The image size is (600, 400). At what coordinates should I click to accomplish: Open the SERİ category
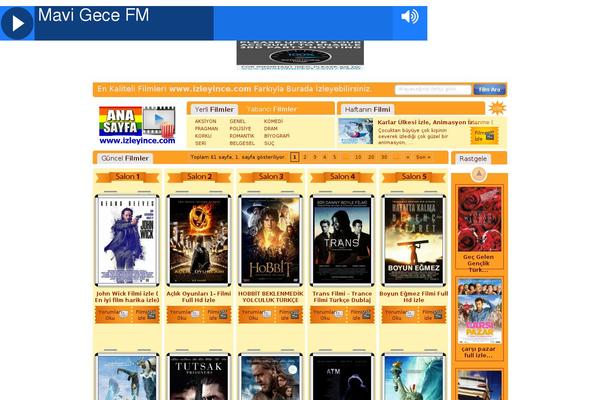(x=201, y=143)
